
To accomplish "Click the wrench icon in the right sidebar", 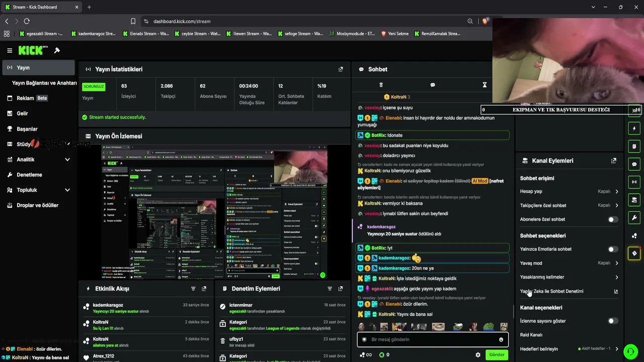I will click(634, 218).
